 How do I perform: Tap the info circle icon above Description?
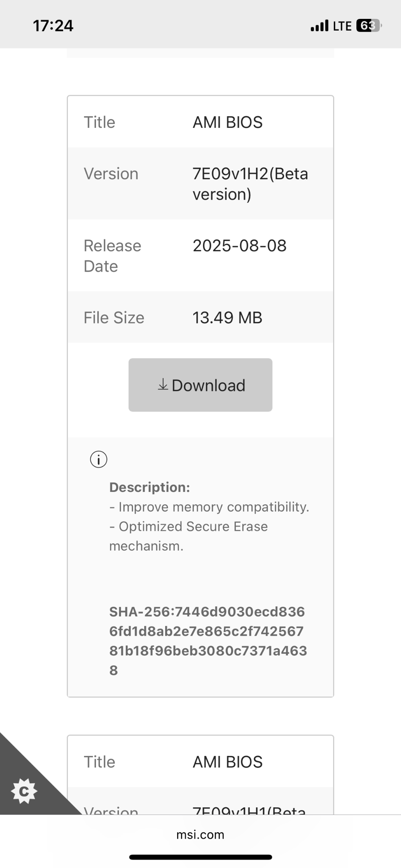click(x=98, y=459)
